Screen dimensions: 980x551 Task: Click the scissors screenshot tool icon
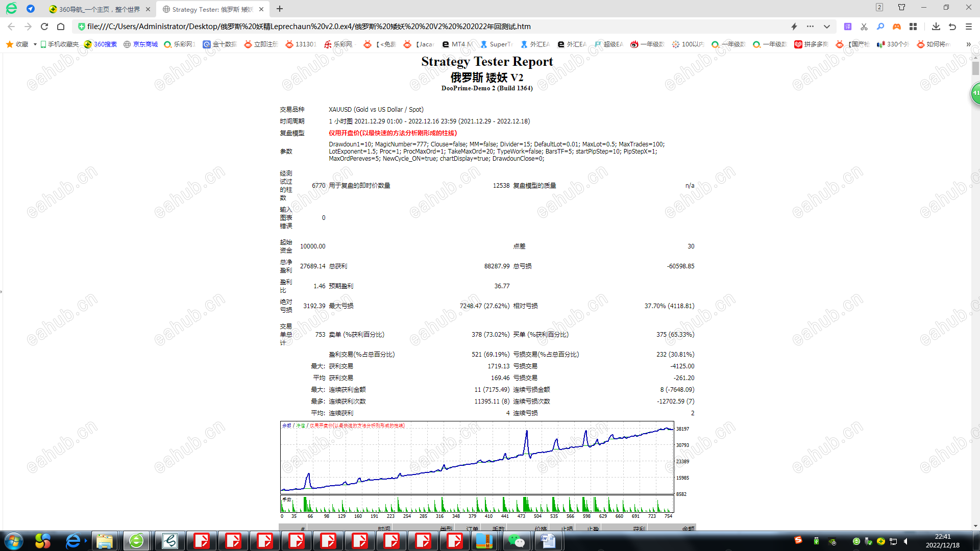pos(864,27)
